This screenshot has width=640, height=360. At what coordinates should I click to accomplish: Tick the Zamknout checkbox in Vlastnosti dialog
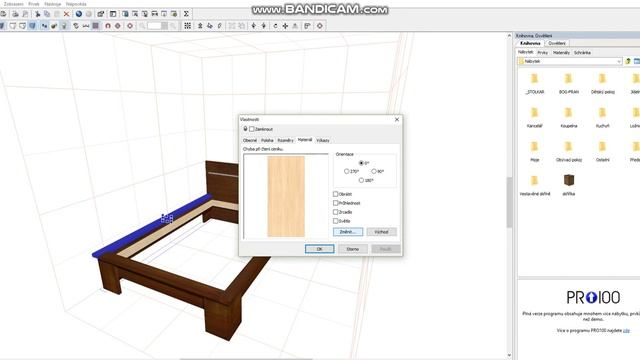pos(252,129)
